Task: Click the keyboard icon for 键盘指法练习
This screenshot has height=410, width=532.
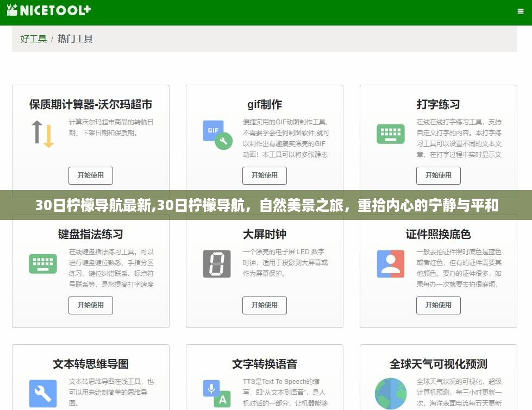Action: [43, 263]
